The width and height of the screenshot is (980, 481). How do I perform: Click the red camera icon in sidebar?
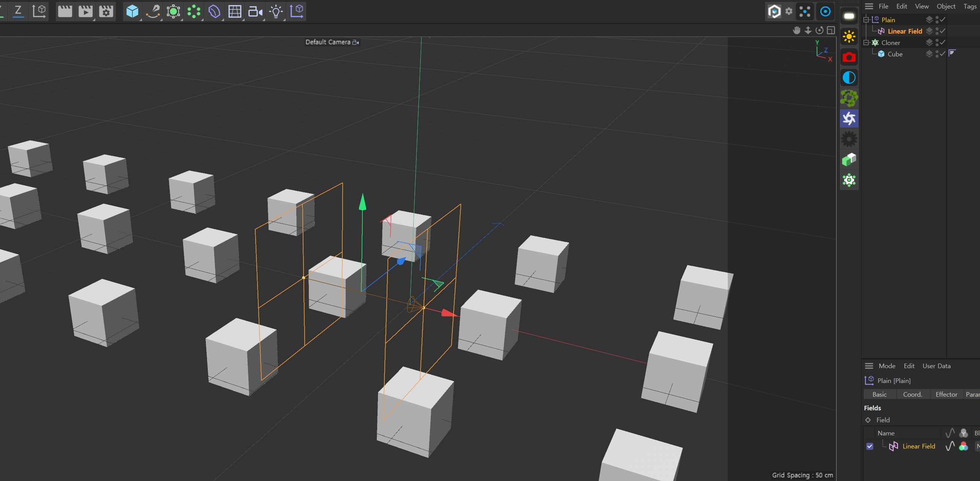tap(849, 57)
